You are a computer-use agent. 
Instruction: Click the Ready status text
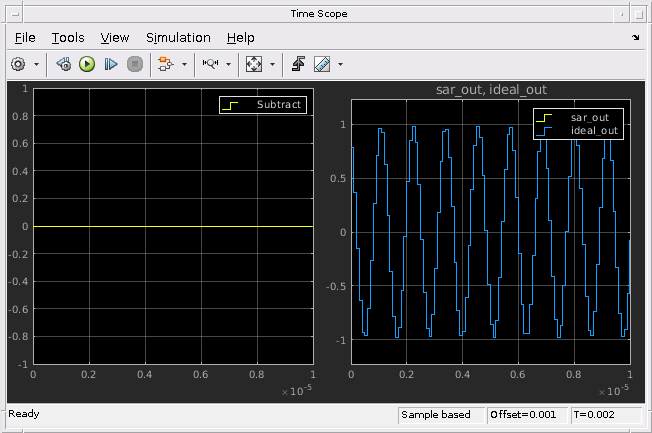[x=24, y=414]
